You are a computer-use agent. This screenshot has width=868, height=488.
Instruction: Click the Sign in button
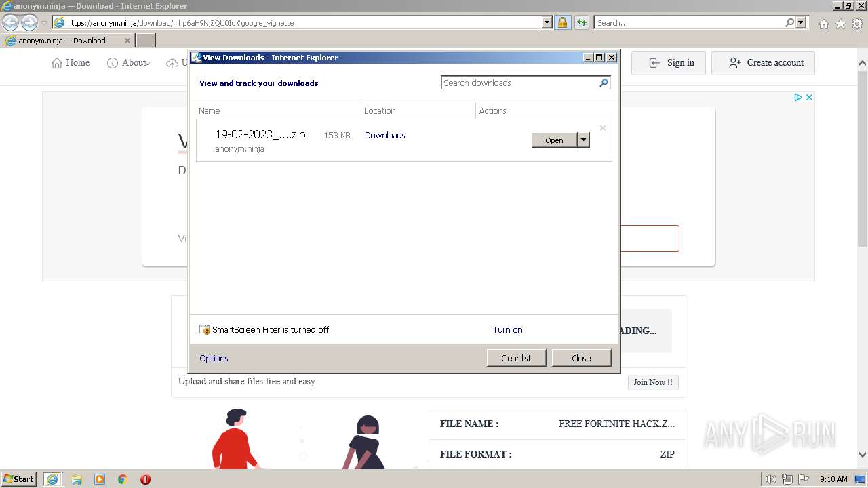pyautogui.click(x=669, y=63)
